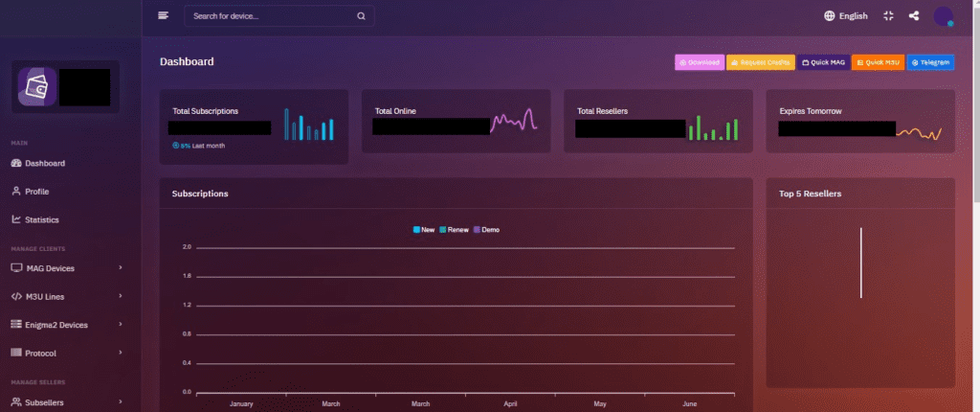Click the share icon in header

point(914,16)
